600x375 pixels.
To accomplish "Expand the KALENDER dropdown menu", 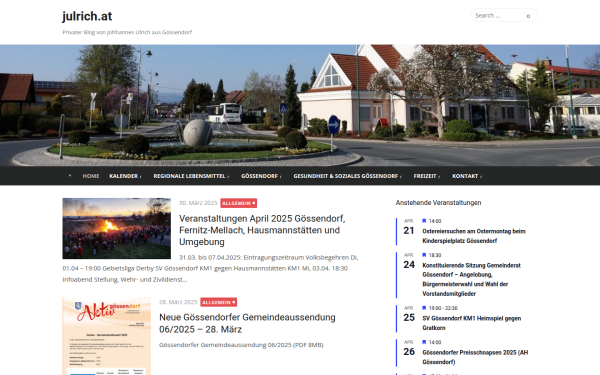I will pyautogui.click(x=125, y=176).
